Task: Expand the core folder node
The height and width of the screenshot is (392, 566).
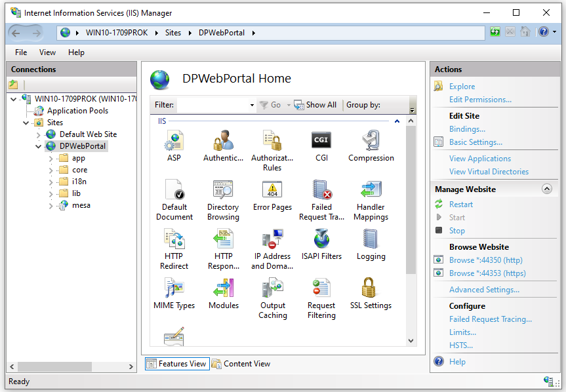Action: coord(51,170)
